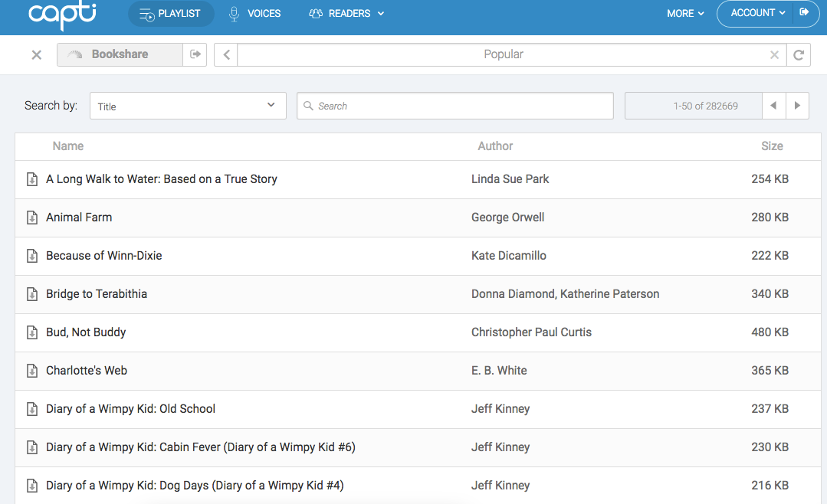Image resolution: width=827 pixels, height=504 pixels.
Task: Click download icon for Because of Winn-Dixie
Action: 32,257
